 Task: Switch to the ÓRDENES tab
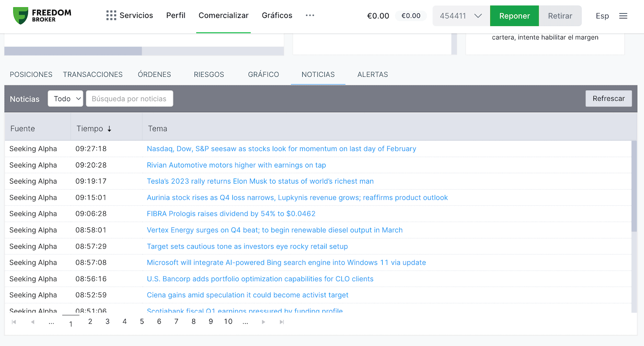point(155,74)
